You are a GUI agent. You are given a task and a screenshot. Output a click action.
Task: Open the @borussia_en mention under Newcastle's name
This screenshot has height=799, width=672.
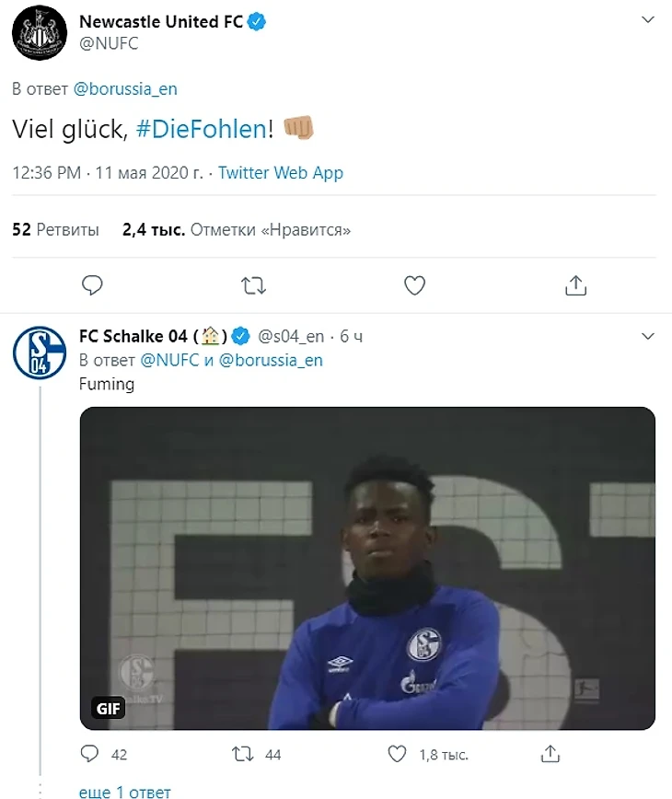125,89
